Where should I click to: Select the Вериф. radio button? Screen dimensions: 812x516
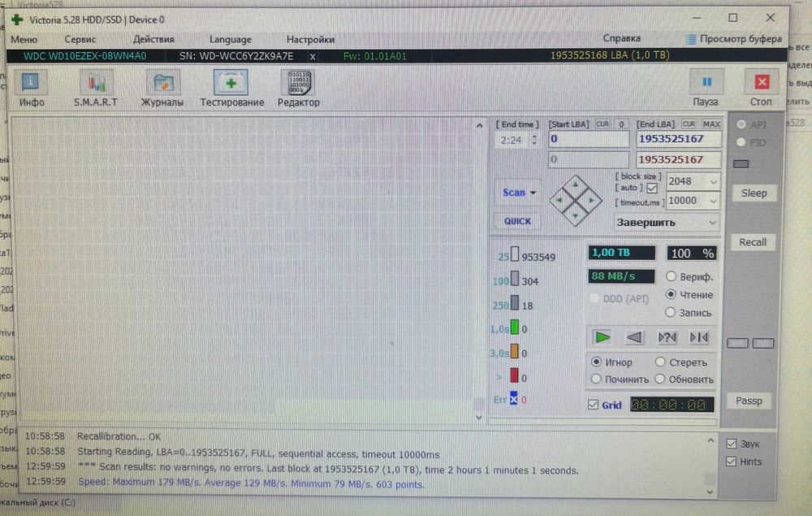tap(672, 276)
